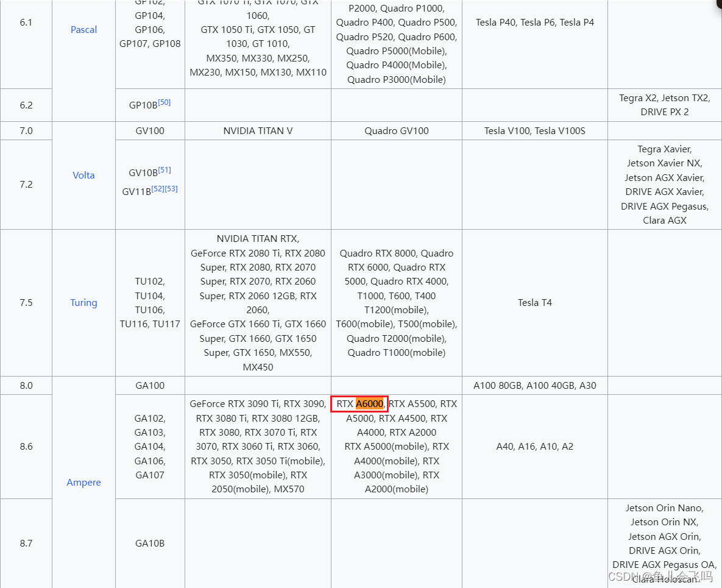Screen dimensions: 722x588
Task: Click the GA102 chip text
Action: [x=149, y=418]
